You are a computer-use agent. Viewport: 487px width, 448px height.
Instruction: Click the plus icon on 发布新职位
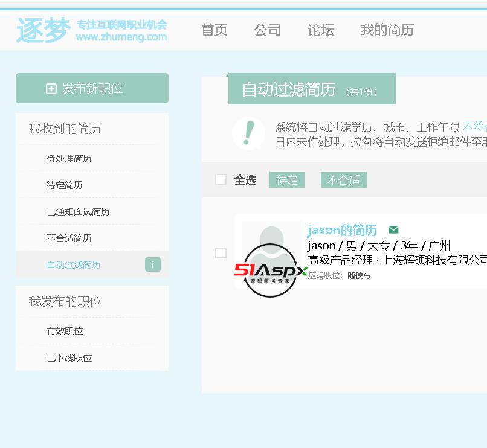click(x=51, y=89)
